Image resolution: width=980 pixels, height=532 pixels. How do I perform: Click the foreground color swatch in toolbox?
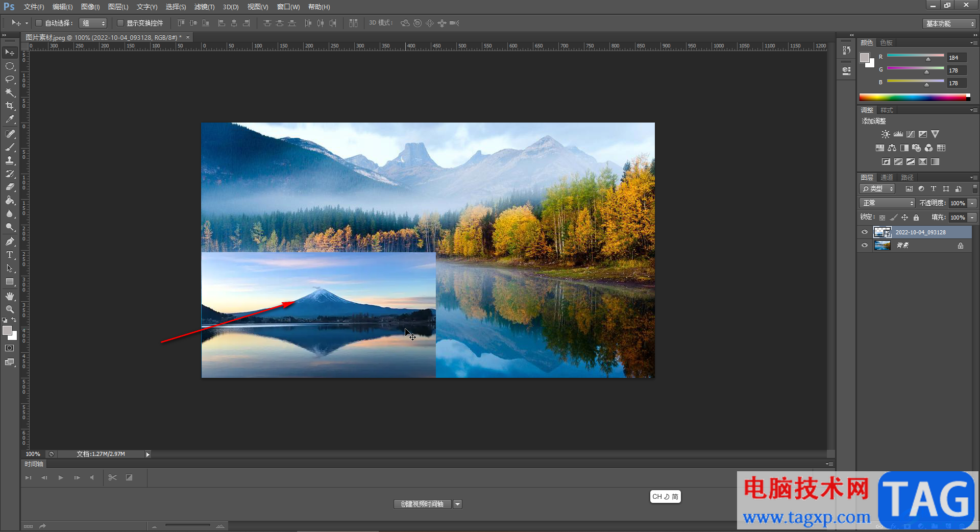(x=7, y=330)
